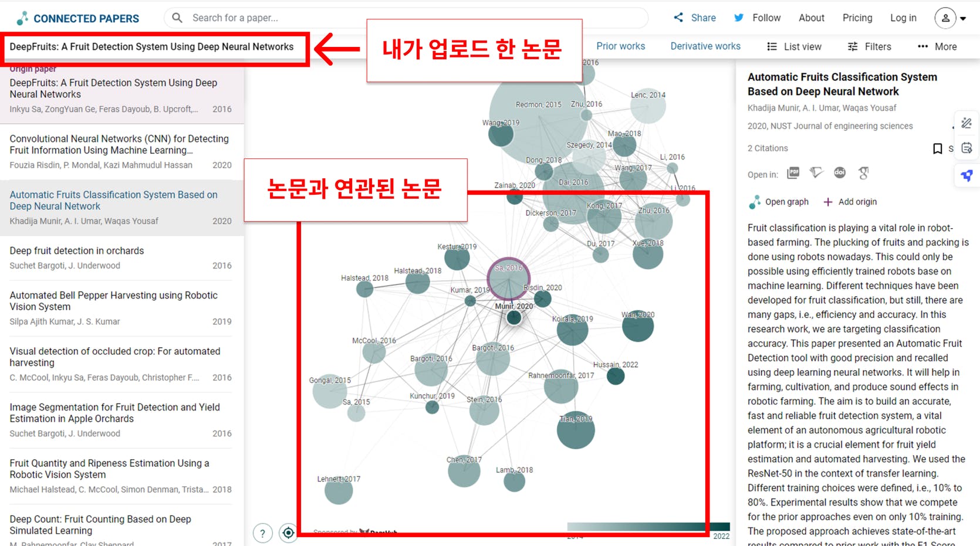Select 'Fruit Quantity and Ripeness Estimation' paper
The width and height of the screenshot is (980, 546).
tap(122, 476)
